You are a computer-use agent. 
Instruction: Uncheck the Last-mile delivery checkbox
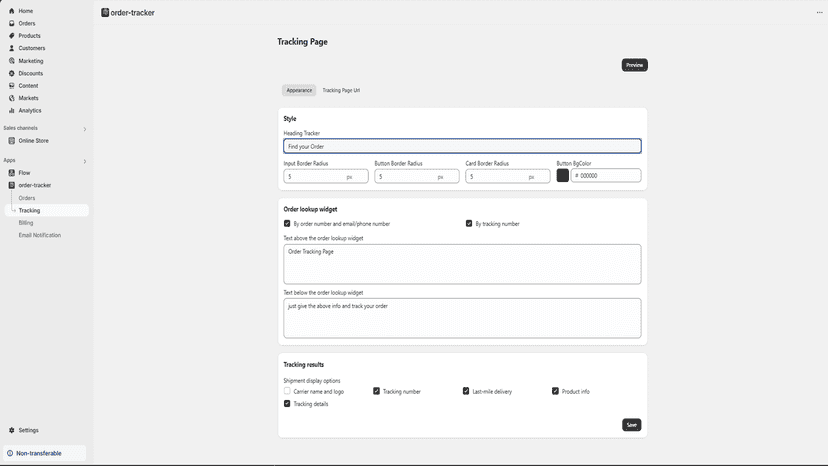coord(466,391)
